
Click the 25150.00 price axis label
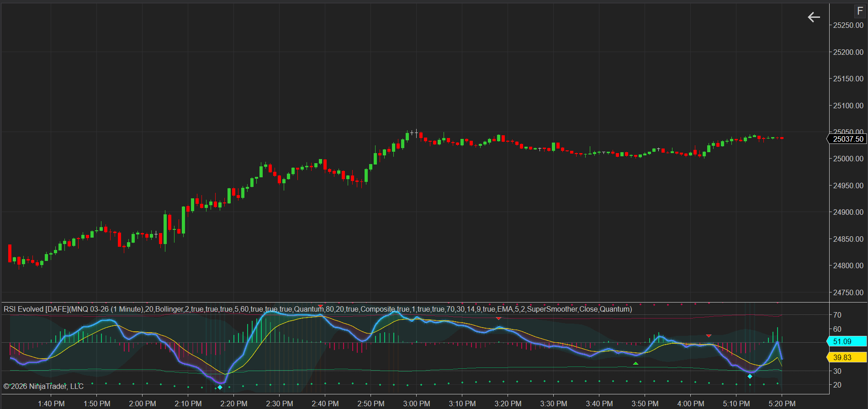click(848, 79)
